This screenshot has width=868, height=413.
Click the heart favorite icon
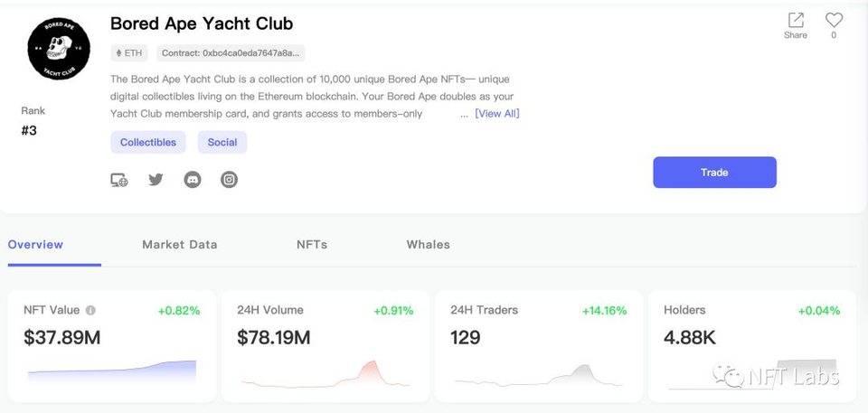click(834, 20)
